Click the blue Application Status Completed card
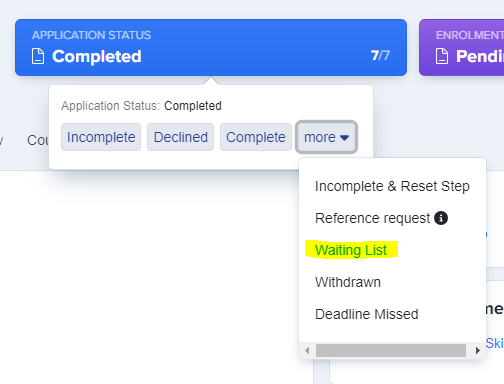The image size is (504, 384). (211, 47)
